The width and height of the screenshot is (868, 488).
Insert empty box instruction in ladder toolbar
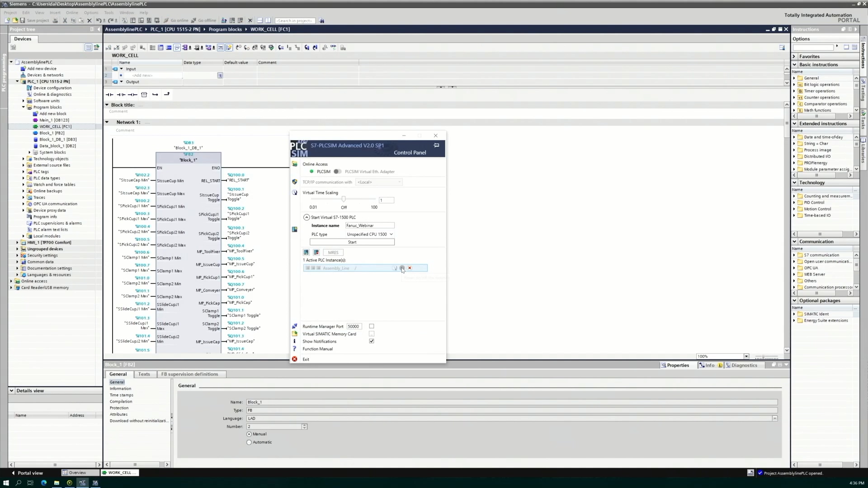coord(144,94)
